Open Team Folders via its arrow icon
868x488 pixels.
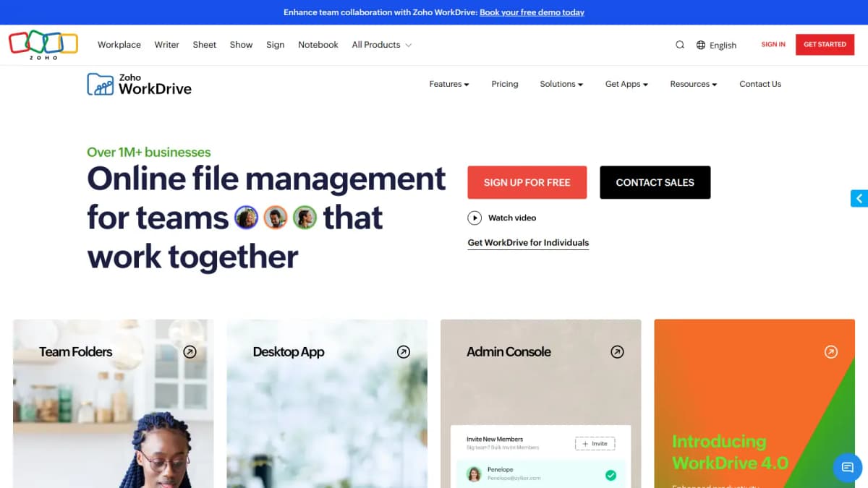(190, 351)
